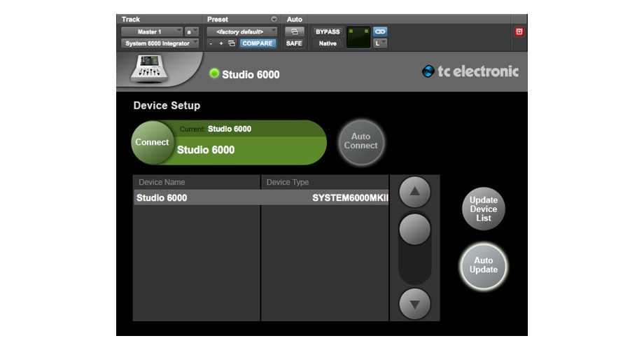Click the large Studio 6000 name in green bar
Screen dimensions: 644x350
pos(206,150)
